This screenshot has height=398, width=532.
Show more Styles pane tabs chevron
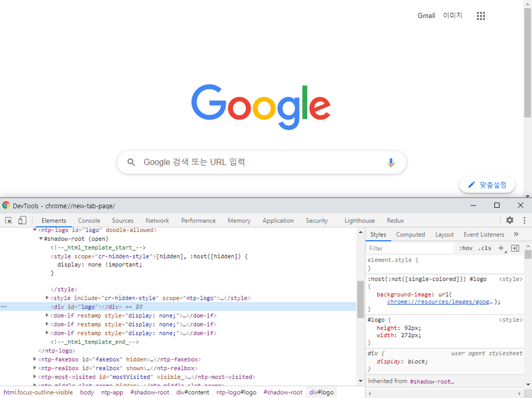click(516, 234)
